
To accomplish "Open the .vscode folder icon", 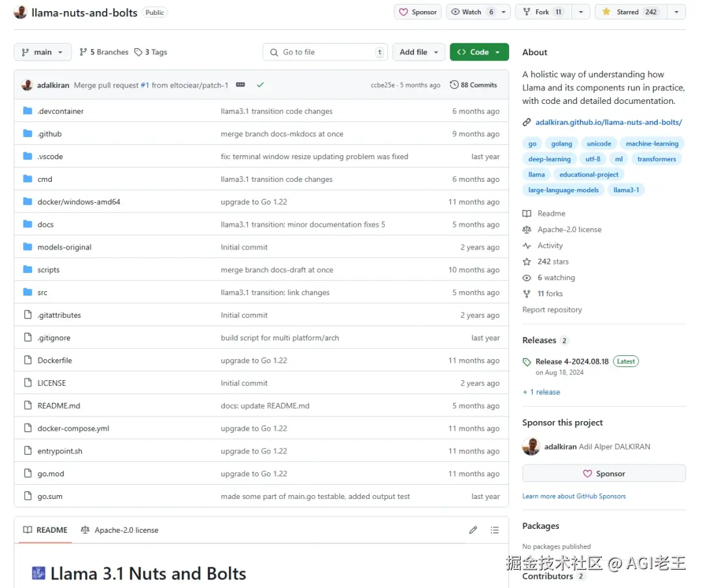I will point(28,156).
